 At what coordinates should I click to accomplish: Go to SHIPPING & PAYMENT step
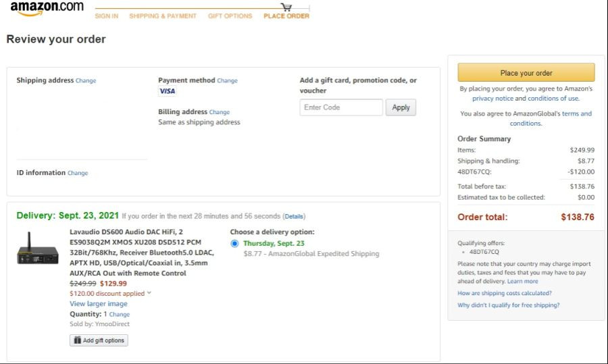point(163,16)
